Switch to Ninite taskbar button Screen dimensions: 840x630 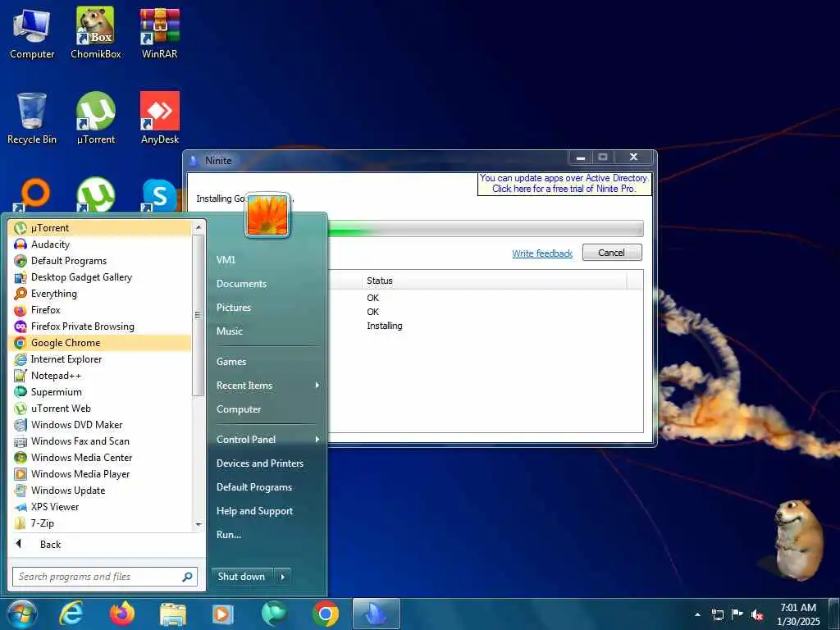(376, 614)
